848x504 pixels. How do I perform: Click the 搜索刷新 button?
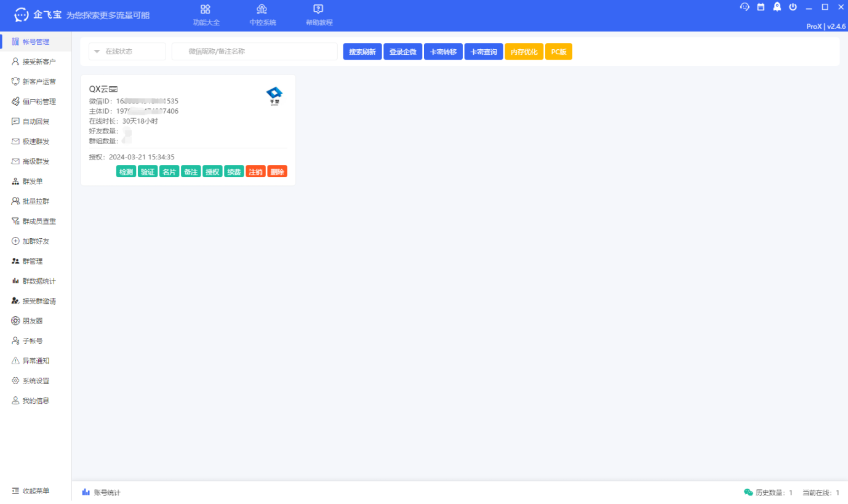click(x=362, y=52)
